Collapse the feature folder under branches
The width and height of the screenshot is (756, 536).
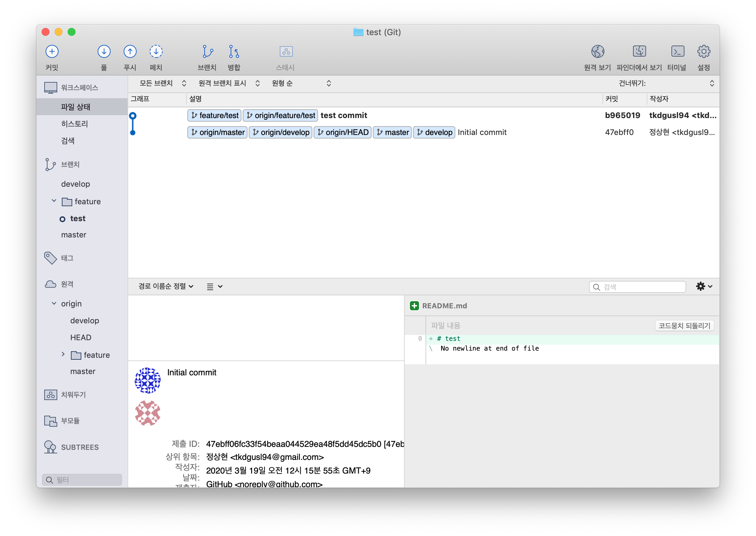pos(54,201)
